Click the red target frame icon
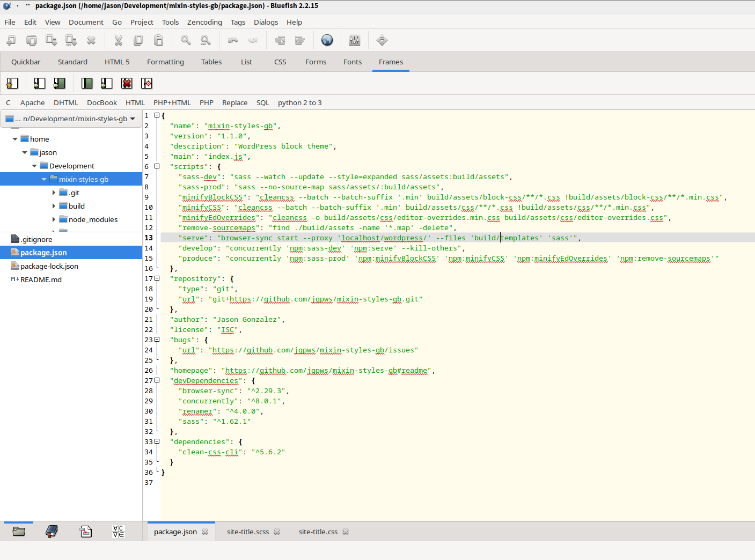755x560 pixels. [x=146, y=83]
